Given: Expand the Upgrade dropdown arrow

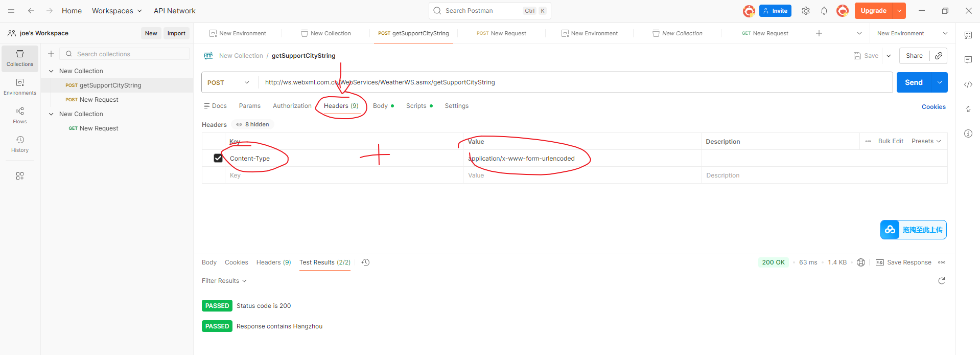Looking at the screenshot, I should click(899, 11).
